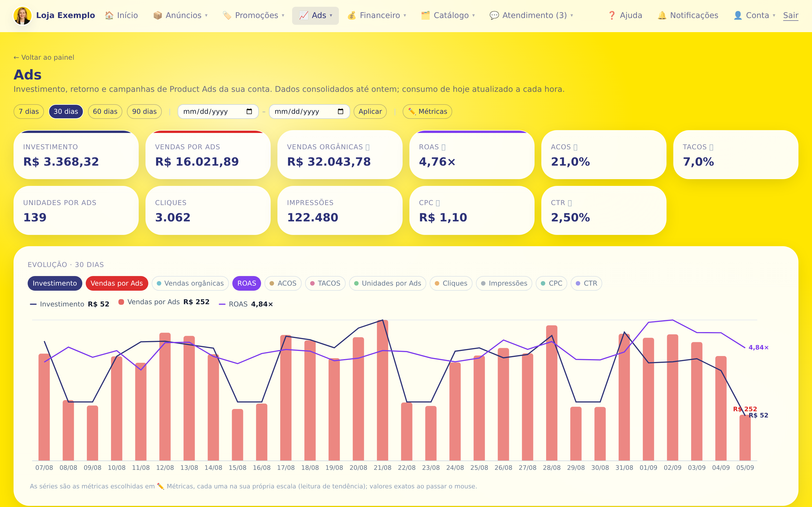Click the Loja Exemplo profile avatar
This screenshot has height=507, width=812.
click(23, 15)
